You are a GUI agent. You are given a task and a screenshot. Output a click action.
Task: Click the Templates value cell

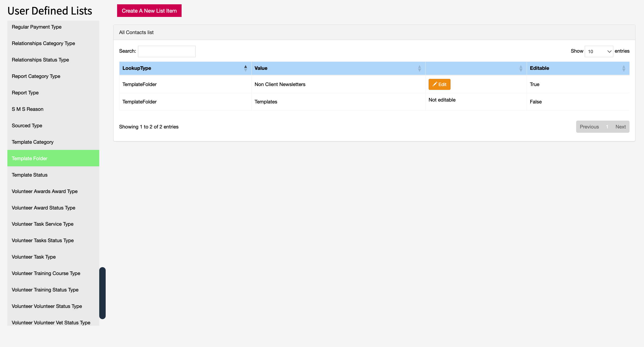coord(338,102)
